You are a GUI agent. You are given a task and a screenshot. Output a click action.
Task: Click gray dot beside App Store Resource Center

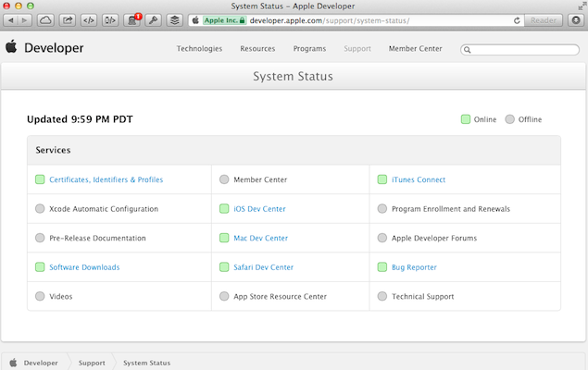[224, 296]
